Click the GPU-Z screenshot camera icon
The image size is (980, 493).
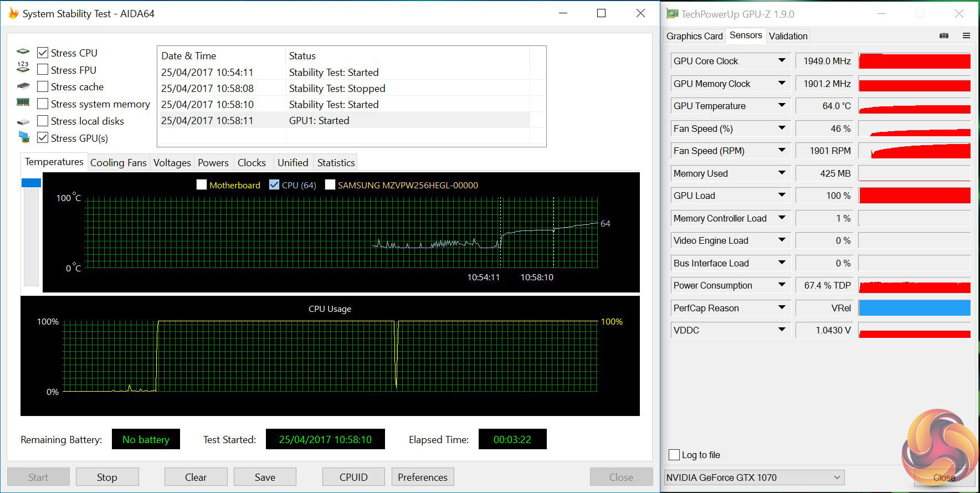944,35
